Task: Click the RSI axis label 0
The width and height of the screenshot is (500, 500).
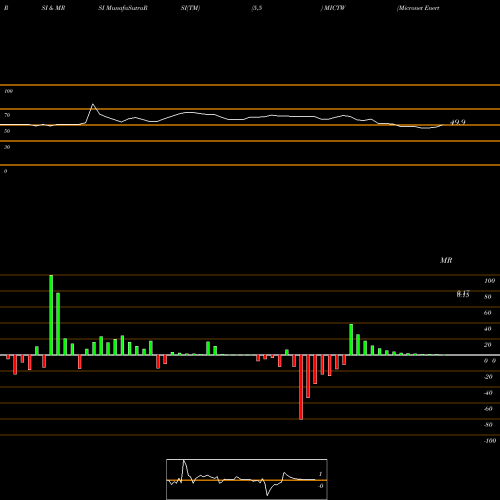Action: click(5, 171)
